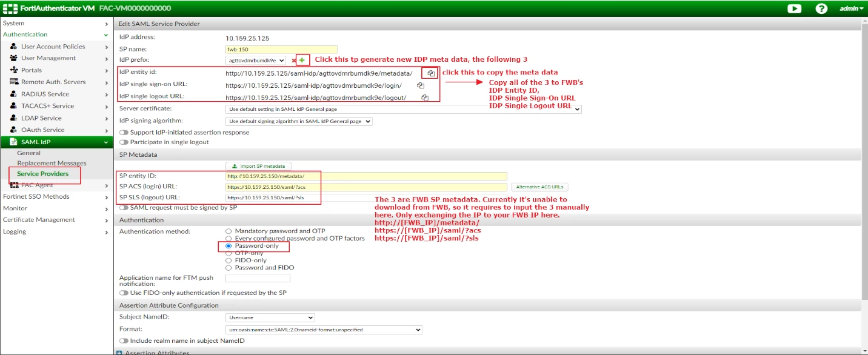Click the Portals icon

click(x=14, y=70)
